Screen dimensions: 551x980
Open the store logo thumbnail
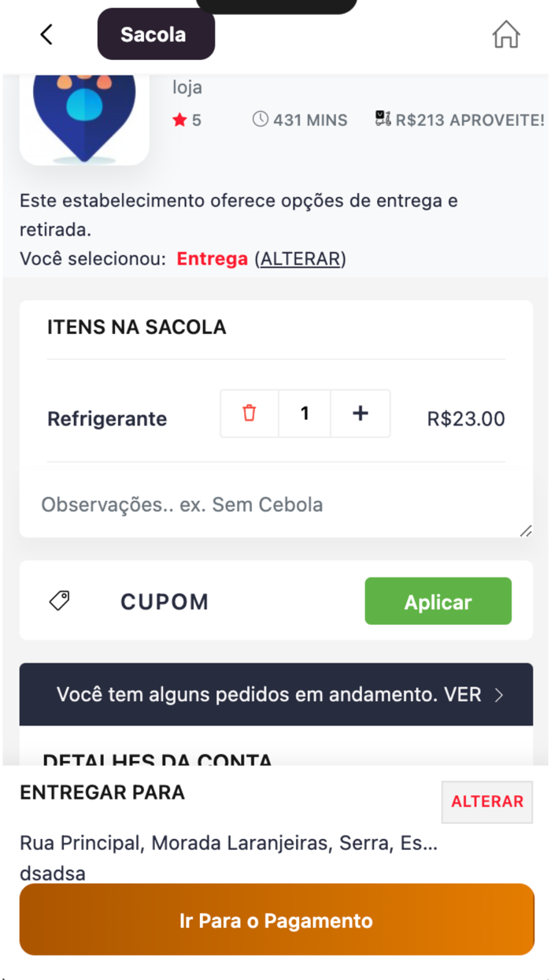click(x=84, y=117)
